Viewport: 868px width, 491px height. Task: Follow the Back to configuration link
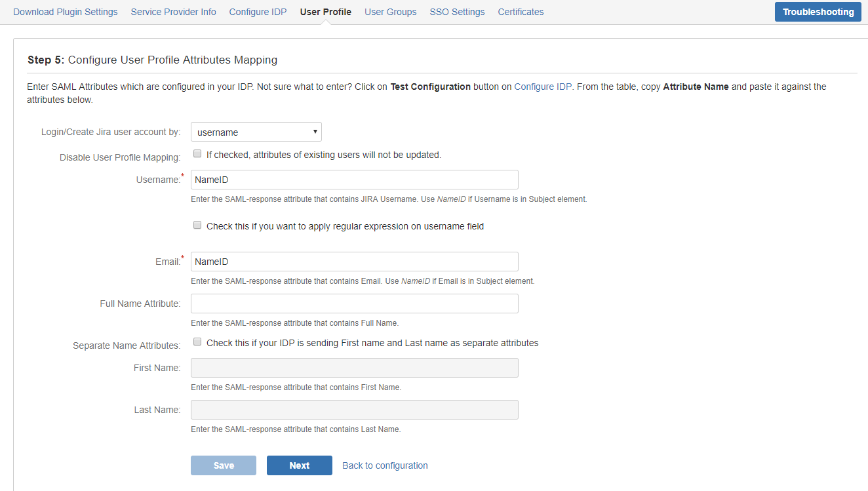pyautogui.click(x=385, y=465)
